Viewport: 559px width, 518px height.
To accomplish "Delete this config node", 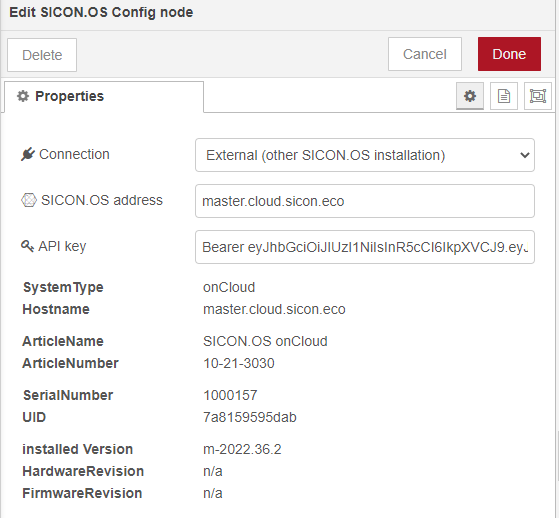I will pos(42,55).
